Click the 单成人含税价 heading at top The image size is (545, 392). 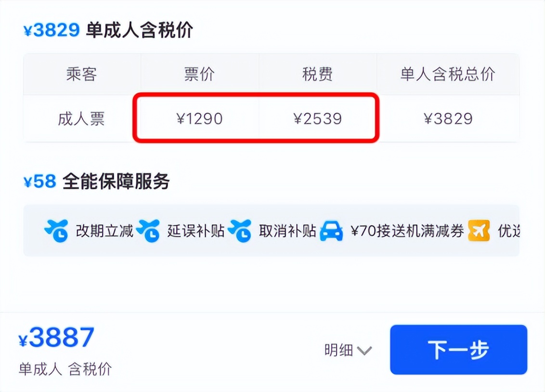point(140,30)
